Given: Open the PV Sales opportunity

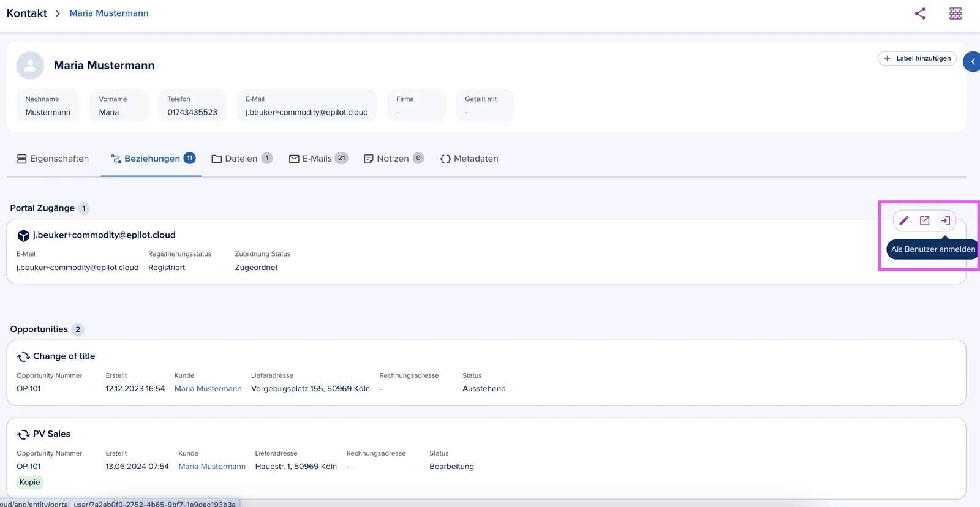Looking at the screenshot, I should coord(51,434).
